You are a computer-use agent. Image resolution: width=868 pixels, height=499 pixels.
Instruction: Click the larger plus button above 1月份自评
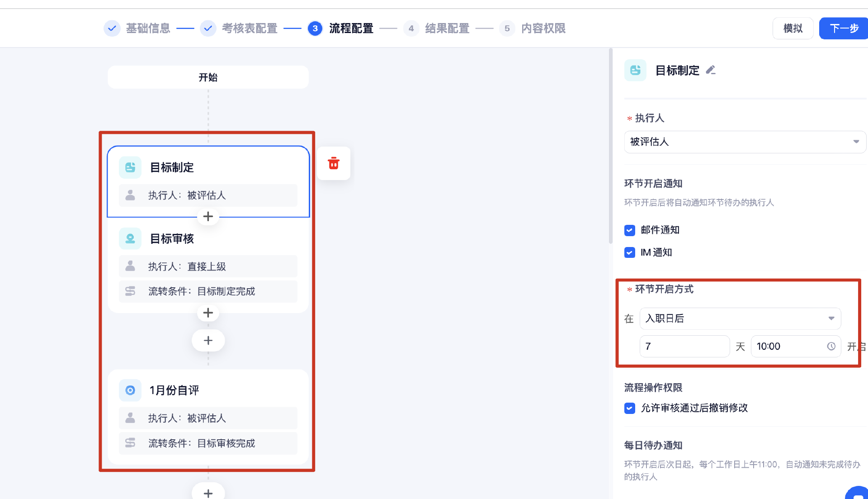(x=208, y=341)
